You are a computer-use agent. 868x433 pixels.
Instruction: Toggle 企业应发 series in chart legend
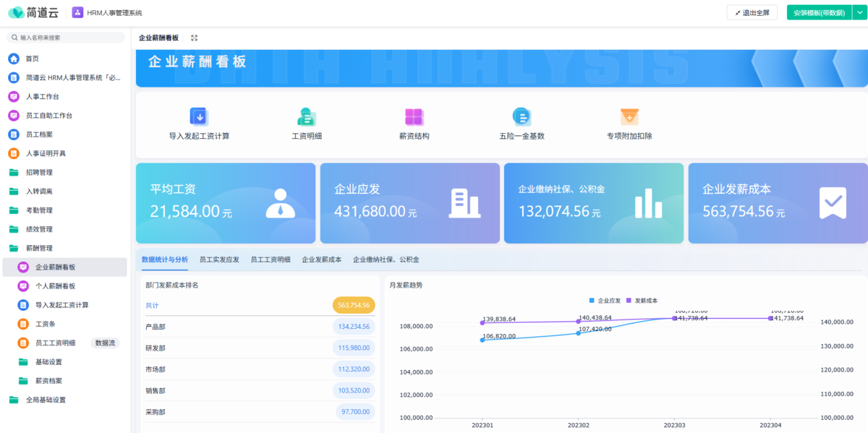point(605,300)
